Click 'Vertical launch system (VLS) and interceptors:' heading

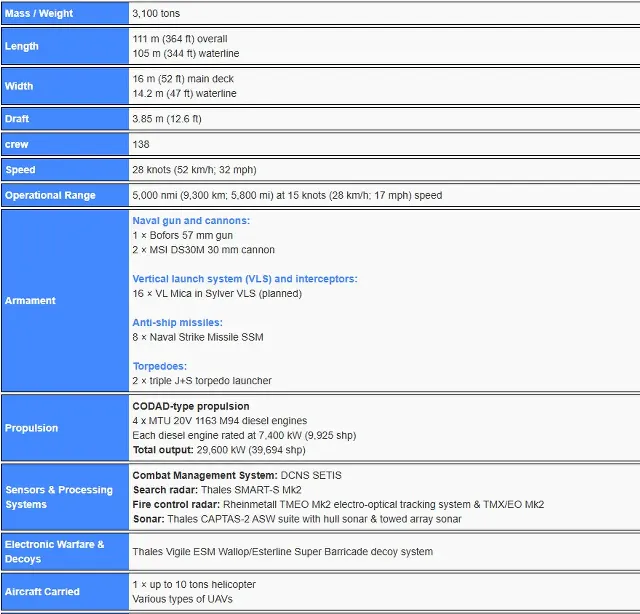pyautogui.click(x=245, y=279)
